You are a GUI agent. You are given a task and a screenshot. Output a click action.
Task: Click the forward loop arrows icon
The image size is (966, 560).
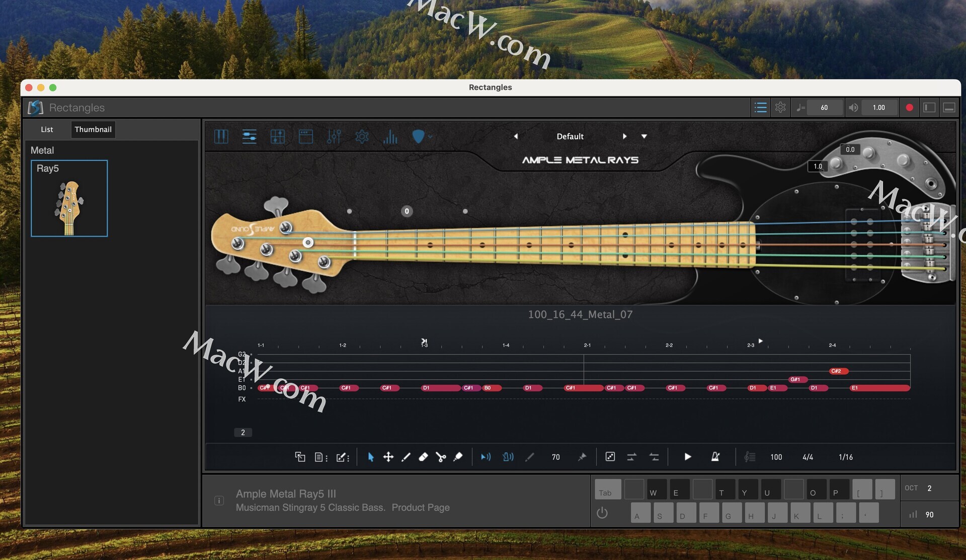631,457
